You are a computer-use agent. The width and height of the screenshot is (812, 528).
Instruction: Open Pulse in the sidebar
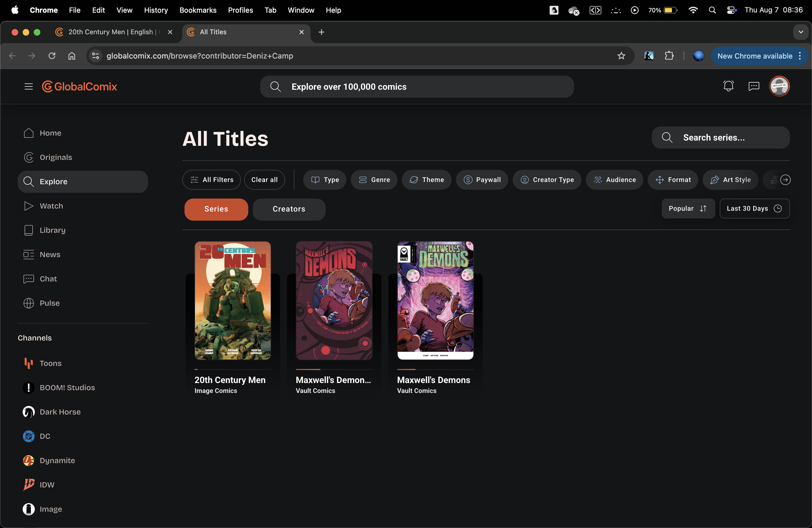coord(83,303)
